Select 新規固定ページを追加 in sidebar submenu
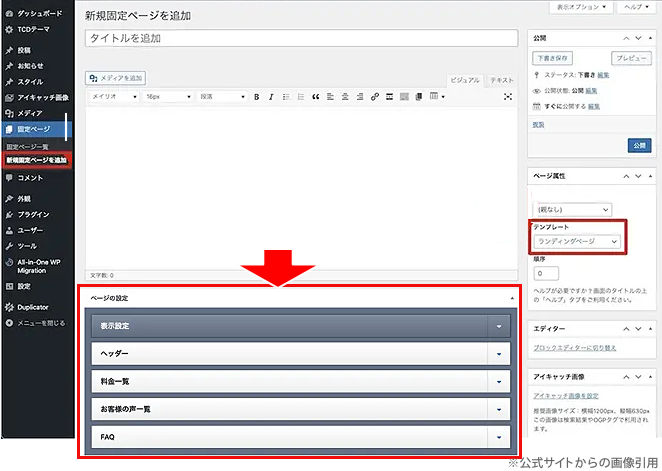This screenshot has height=471, width=662. point(36,160)
